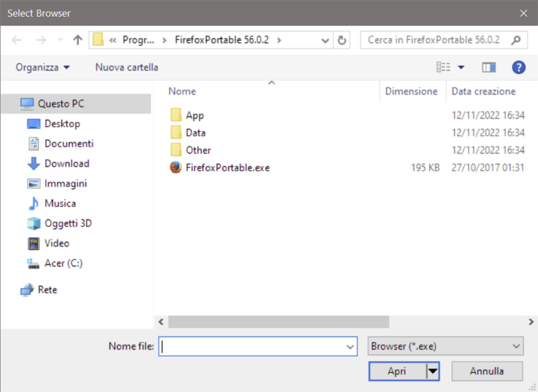This screenshot has height=392, width=538.
Task: Sort by 'Data creazione' column
Action: 484,91
